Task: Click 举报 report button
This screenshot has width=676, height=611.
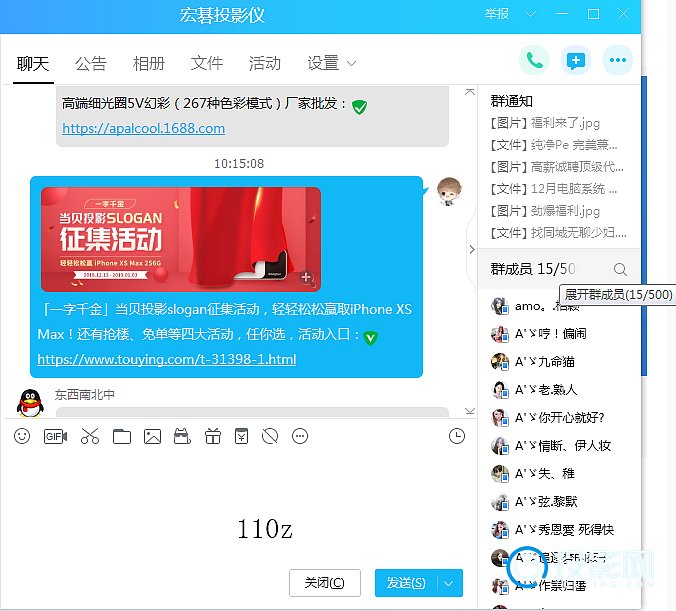Action: 497,14
